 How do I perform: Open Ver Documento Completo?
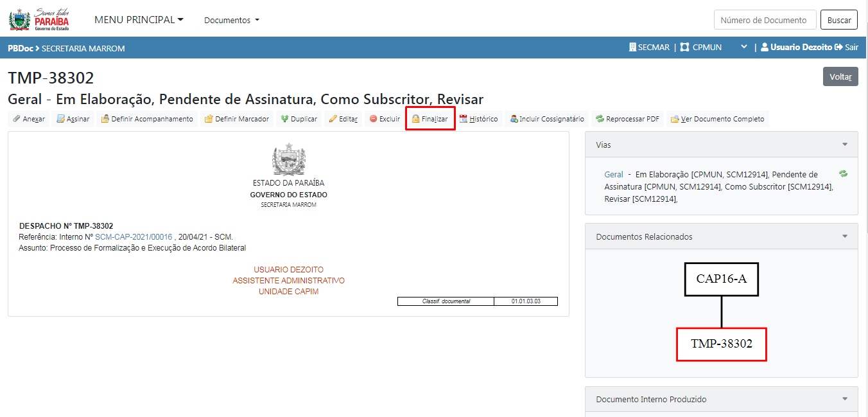point(717,119)
